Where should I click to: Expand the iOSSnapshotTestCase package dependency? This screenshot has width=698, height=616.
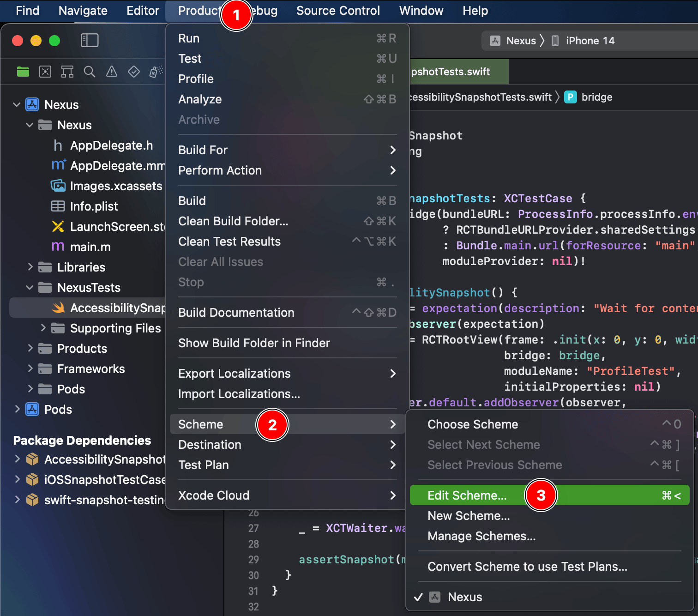pyautogui.click(x=17, y=480)
